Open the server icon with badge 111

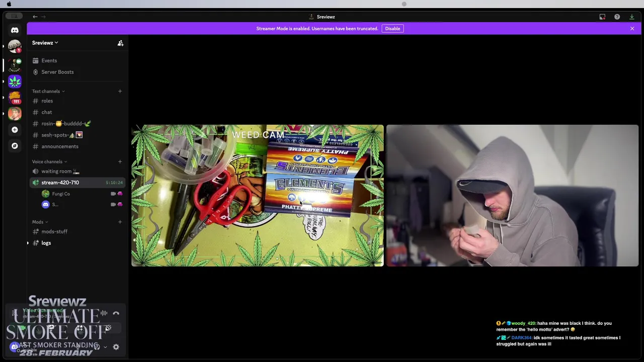point(15,97)
